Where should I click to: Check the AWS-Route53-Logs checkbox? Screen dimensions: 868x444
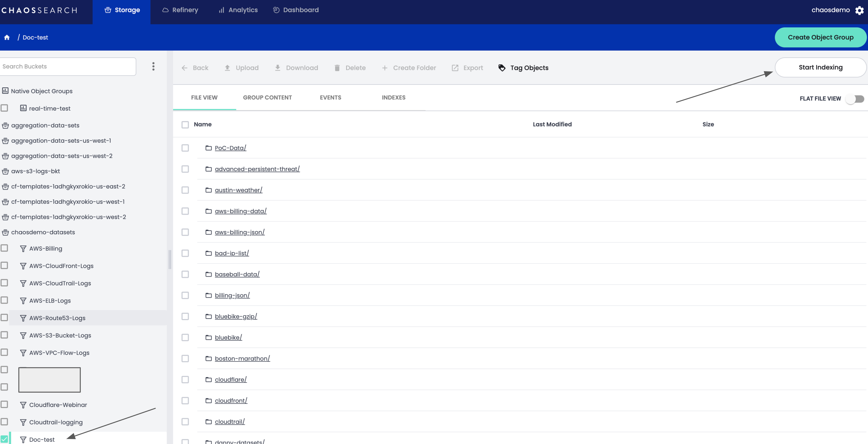(x=4, y=317)
